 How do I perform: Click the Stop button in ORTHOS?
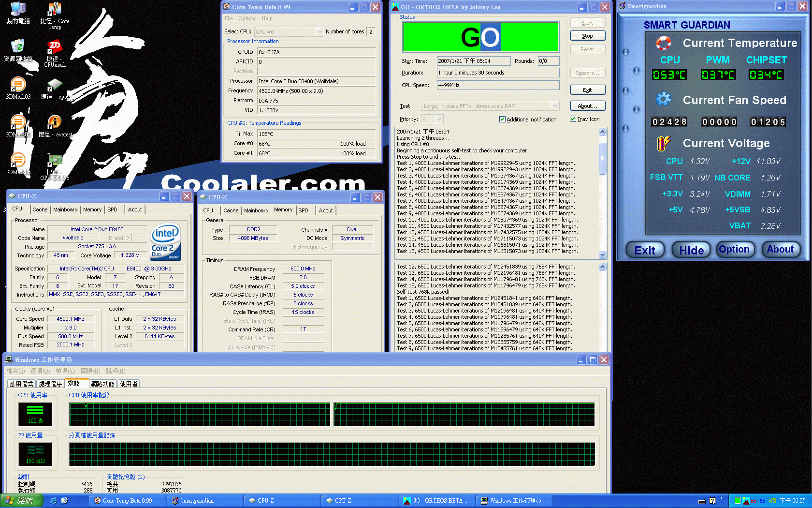pyautogui.click(x=587, y=36)
